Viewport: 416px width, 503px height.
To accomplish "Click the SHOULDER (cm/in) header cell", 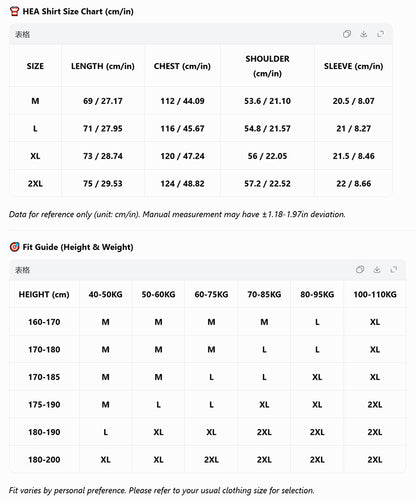I will coord(267,66).
